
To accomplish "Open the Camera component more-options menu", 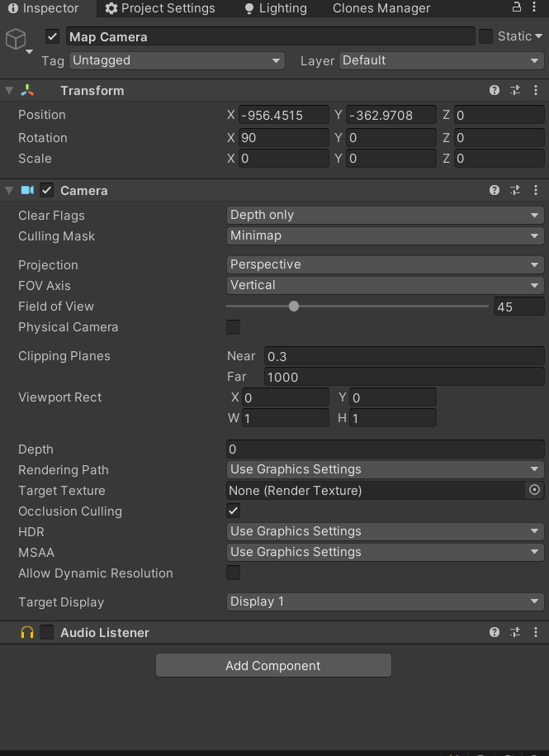I will coord(537,190).
